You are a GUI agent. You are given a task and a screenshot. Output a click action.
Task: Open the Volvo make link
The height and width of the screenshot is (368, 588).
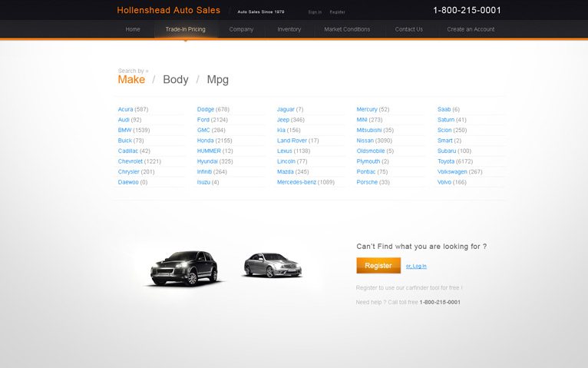coord(444,182)
